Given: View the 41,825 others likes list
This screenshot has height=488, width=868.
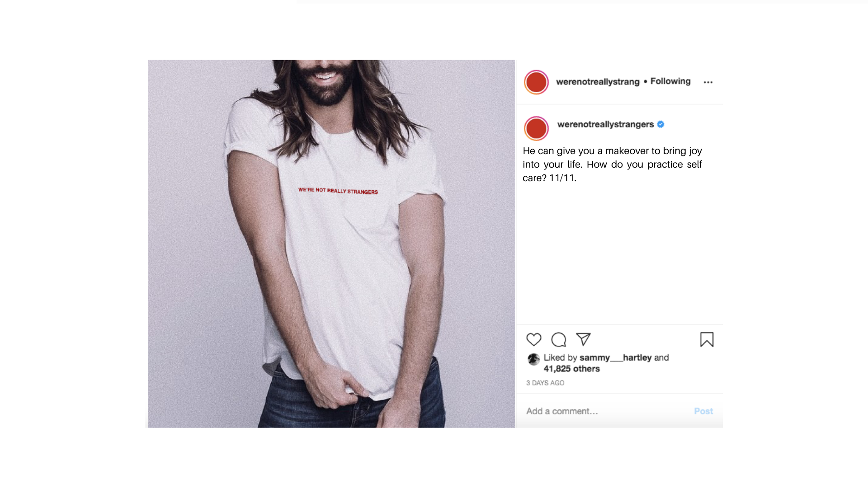Looking at the screenshot, I should click(x=571, y=369).
